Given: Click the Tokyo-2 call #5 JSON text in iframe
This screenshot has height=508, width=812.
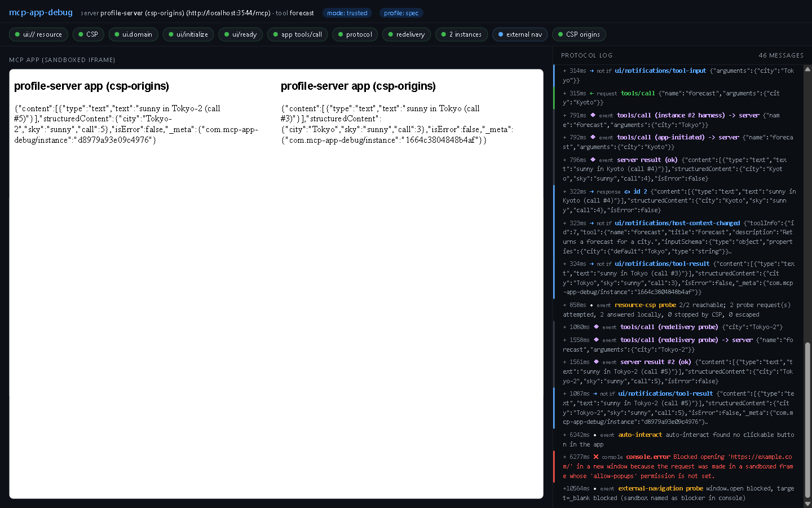Looking at the screenshot, I should 136,124.
